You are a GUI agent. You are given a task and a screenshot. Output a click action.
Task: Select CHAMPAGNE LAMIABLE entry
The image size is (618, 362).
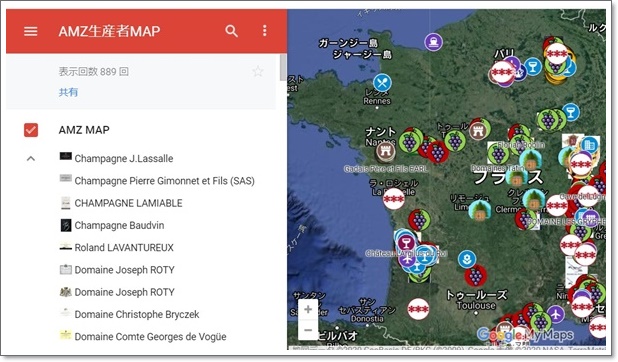point(128,203)
